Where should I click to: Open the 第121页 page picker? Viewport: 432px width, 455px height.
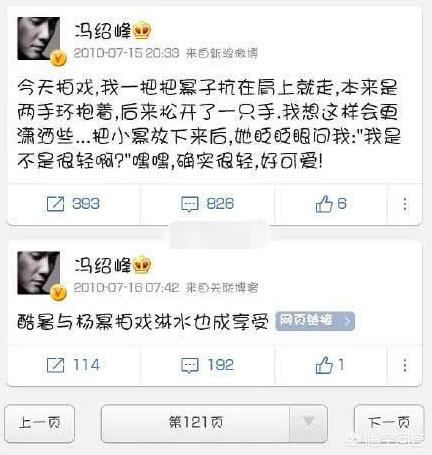click(195, 423)
